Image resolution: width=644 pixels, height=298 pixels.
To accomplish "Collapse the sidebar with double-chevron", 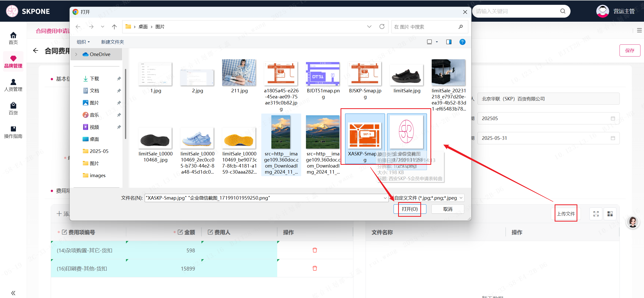I will point(13,293).
